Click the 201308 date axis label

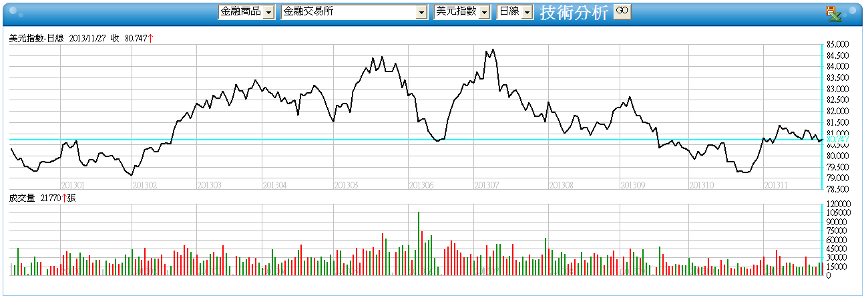point(562,184)
